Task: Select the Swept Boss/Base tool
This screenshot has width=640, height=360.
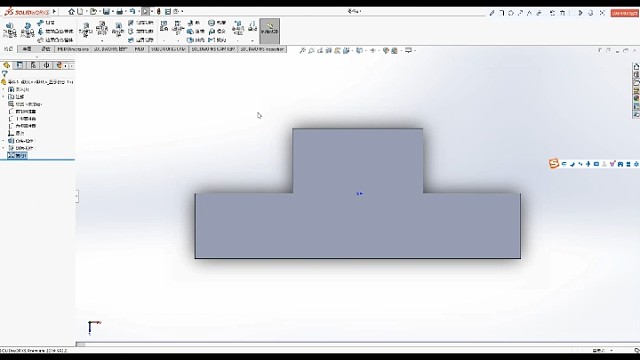Action: pyautogui.click(x=47, y=23)
